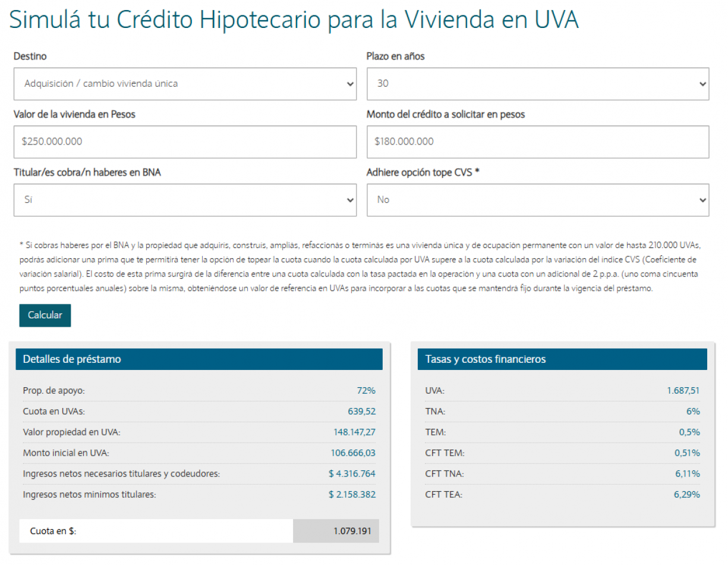The image size is (728, 565).
Task: Click the Valor de la vivienda input field
Action: (185, 142)
